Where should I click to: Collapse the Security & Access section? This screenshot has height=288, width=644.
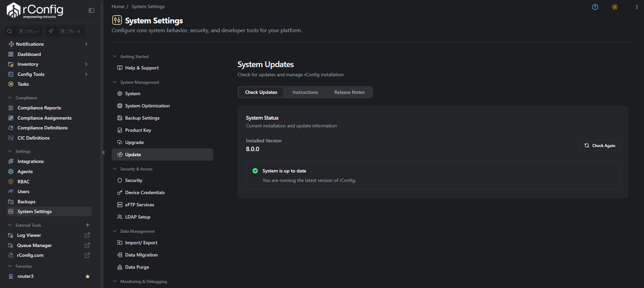click(115, 169)
